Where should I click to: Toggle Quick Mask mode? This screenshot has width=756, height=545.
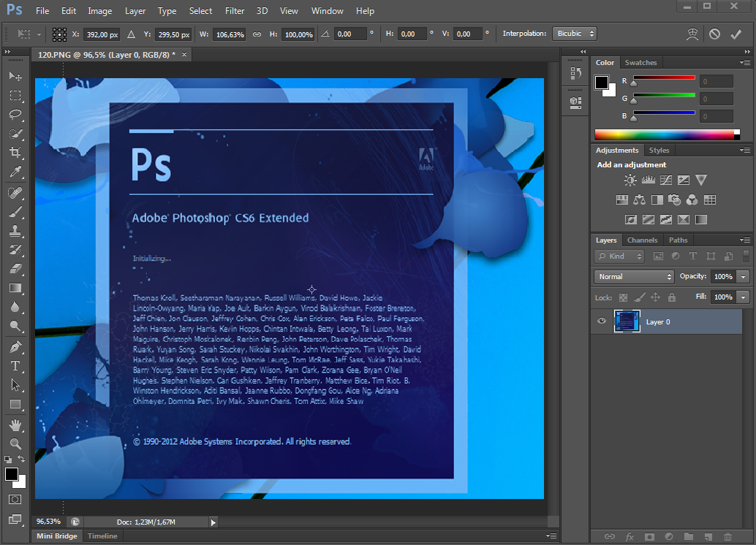(15, 499)
